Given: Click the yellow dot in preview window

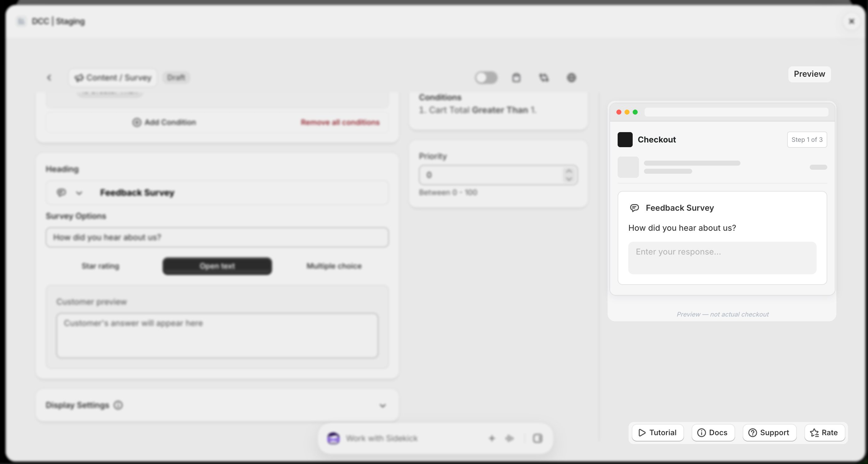Looking at the screenshot, I should pos(627,112).
